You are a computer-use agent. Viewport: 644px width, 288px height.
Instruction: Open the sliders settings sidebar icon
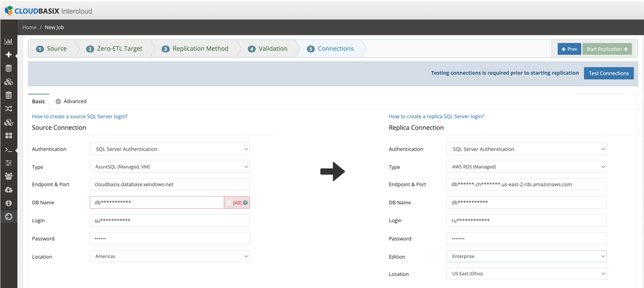click(x=9, y=163)
